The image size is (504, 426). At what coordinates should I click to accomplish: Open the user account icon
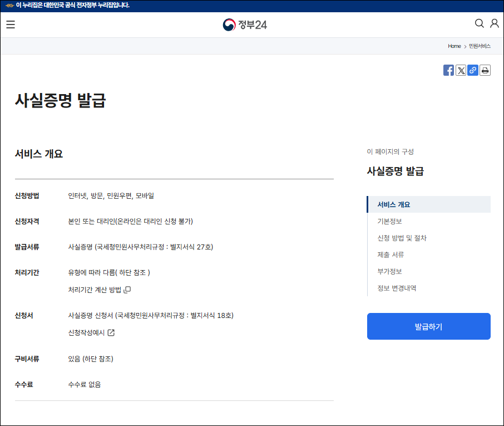495,23
